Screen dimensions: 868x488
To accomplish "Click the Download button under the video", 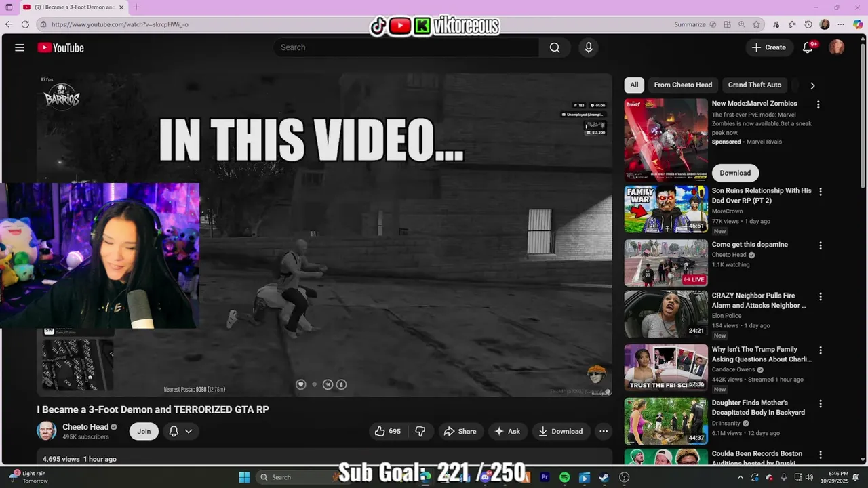I will coord(561,431).
